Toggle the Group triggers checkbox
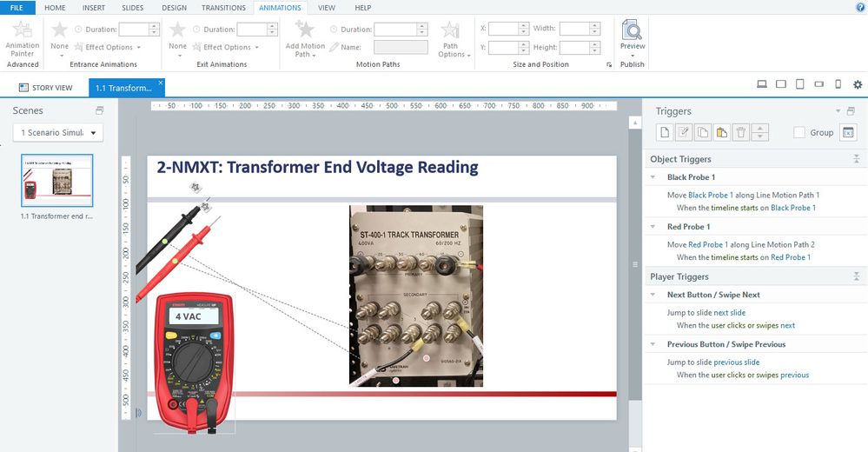 (798, 132)
